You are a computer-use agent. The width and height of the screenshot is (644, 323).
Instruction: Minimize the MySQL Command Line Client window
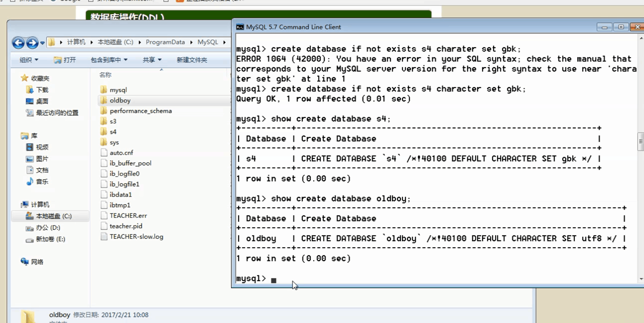pos(604,27)
